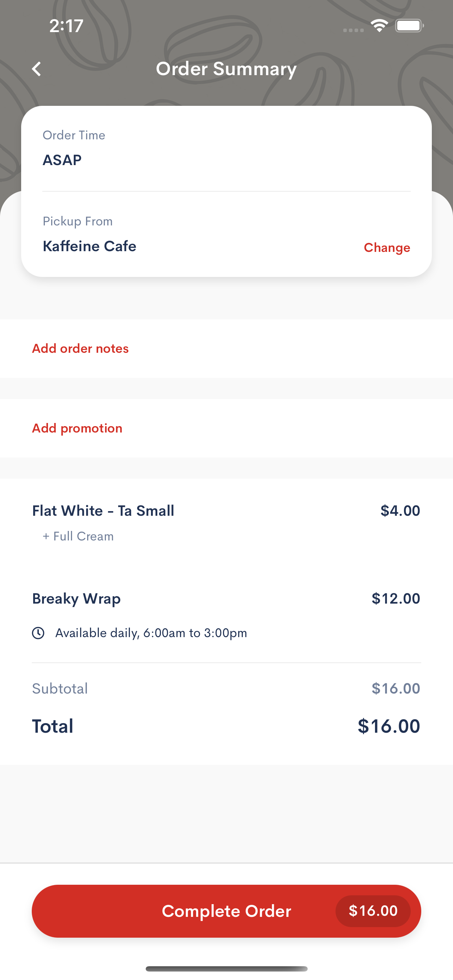
Task: Tap the Wi-Fi status icon
Action: pos(379,25)
